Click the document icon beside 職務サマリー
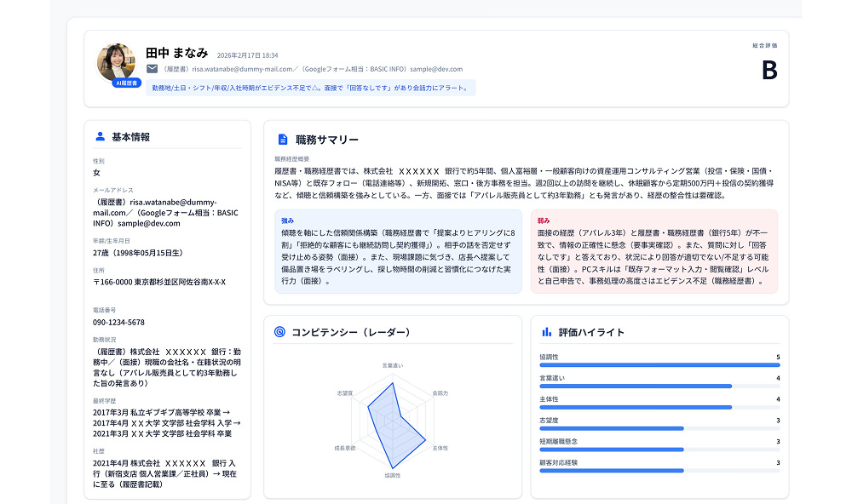852x504 pixels. pos(283,140)
